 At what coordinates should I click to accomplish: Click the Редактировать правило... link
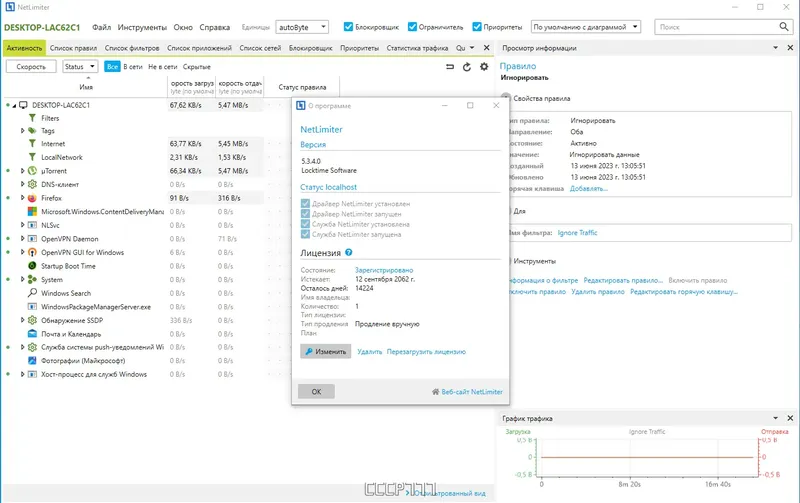click(x=623, y=280)
